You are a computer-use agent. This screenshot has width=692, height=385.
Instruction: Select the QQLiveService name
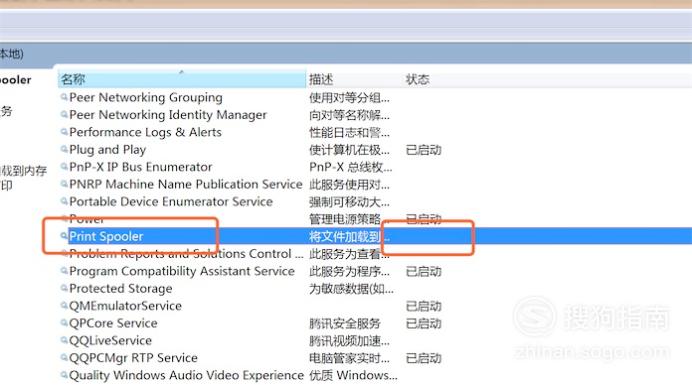(110, 340)
